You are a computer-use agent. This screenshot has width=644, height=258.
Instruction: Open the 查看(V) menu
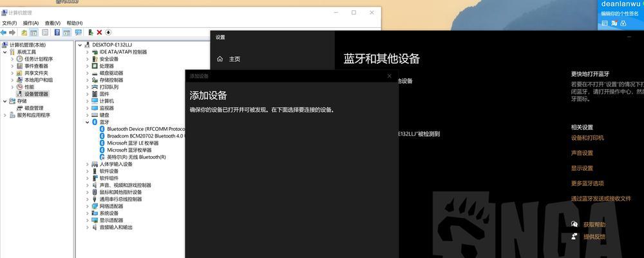(x=53, y=23)
